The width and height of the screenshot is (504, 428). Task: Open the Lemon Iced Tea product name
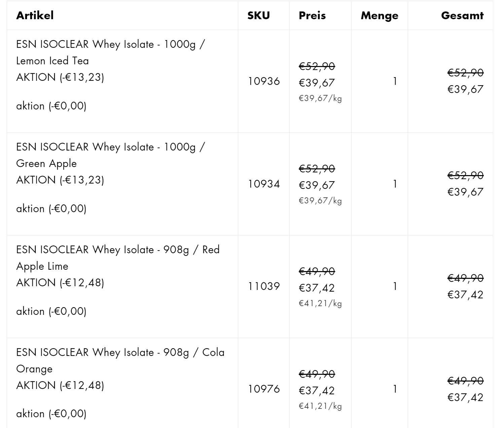pos(110,52)
